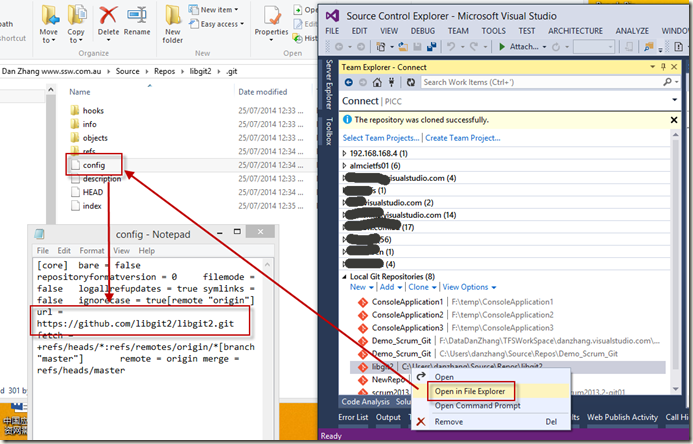
Task: Open the Easy access dropdown
Action: coord(217,24)
